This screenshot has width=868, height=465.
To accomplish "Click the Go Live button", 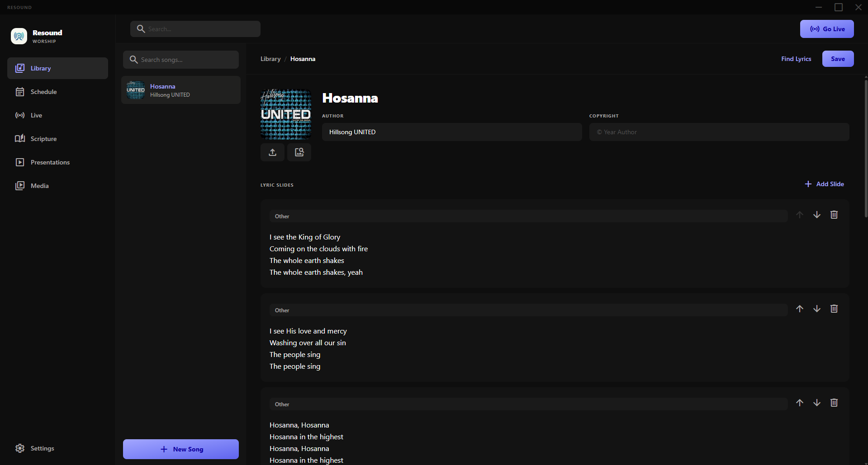I will pos(827,29).
